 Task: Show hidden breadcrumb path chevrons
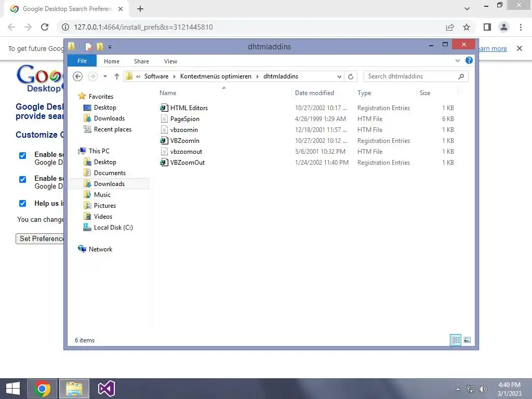point(138,76)
